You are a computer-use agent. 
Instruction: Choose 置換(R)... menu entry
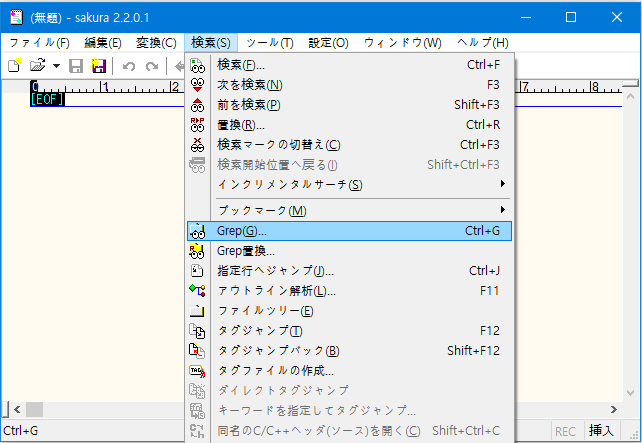[x=349, y=125]
